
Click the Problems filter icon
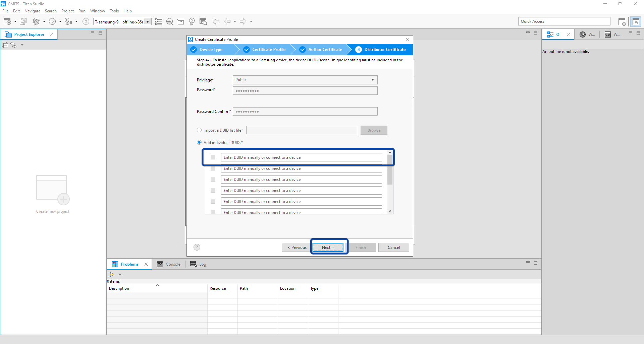pos(111,274)
